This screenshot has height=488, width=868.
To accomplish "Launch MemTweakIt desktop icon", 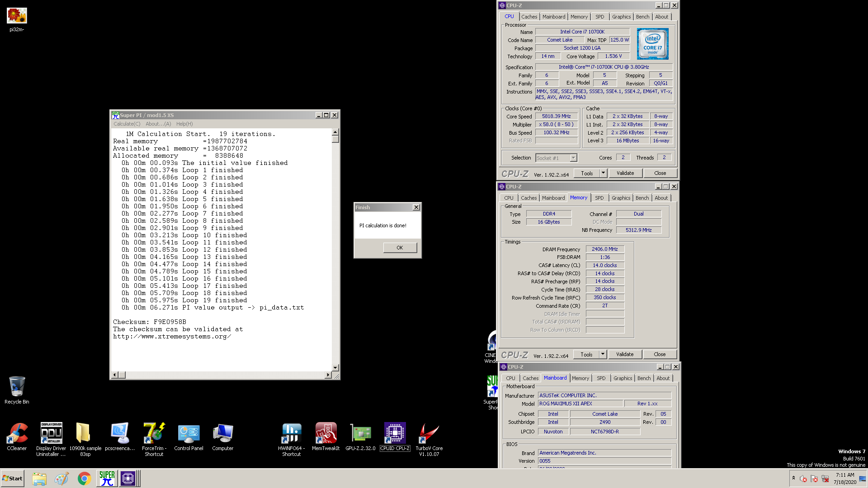I will pyautogui.click(x=326, y=436).
